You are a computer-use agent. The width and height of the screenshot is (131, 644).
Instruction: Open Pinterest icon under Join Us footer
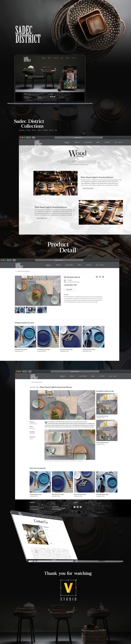coord(77,507)
